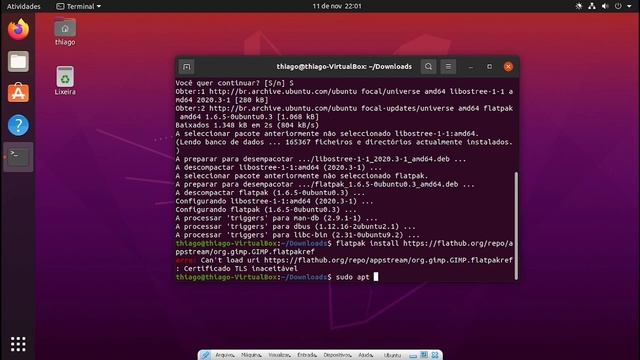Open Atividades overview
Viewport: 640px width, 360px height.
tap(23, 6)
